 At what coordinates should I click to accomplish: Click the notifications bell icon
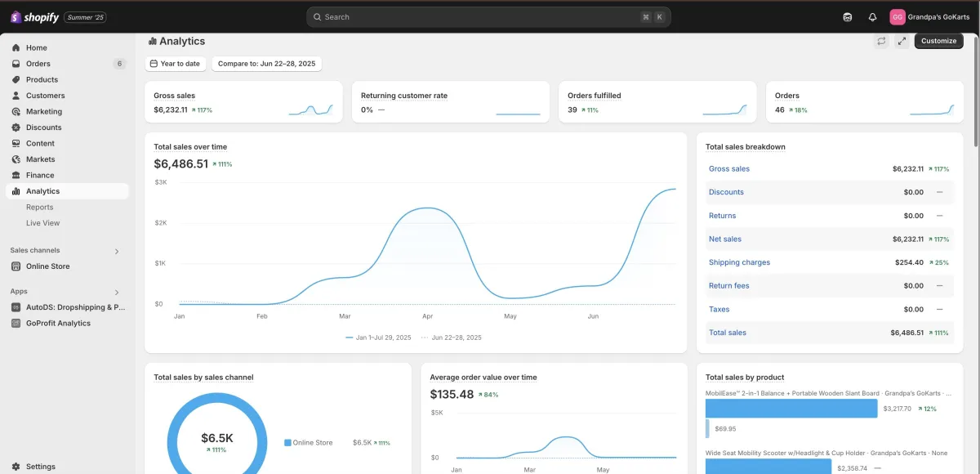pos(872,17)
